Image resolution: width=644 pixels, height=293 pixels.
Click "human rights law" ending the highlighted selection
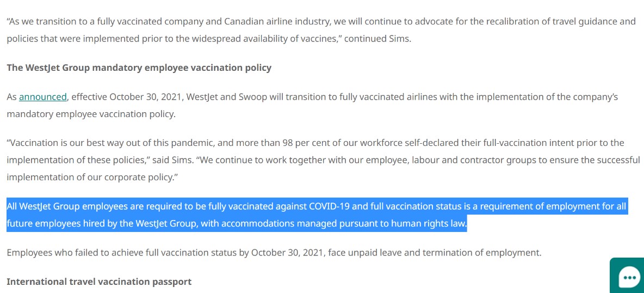tap(430, 224)
